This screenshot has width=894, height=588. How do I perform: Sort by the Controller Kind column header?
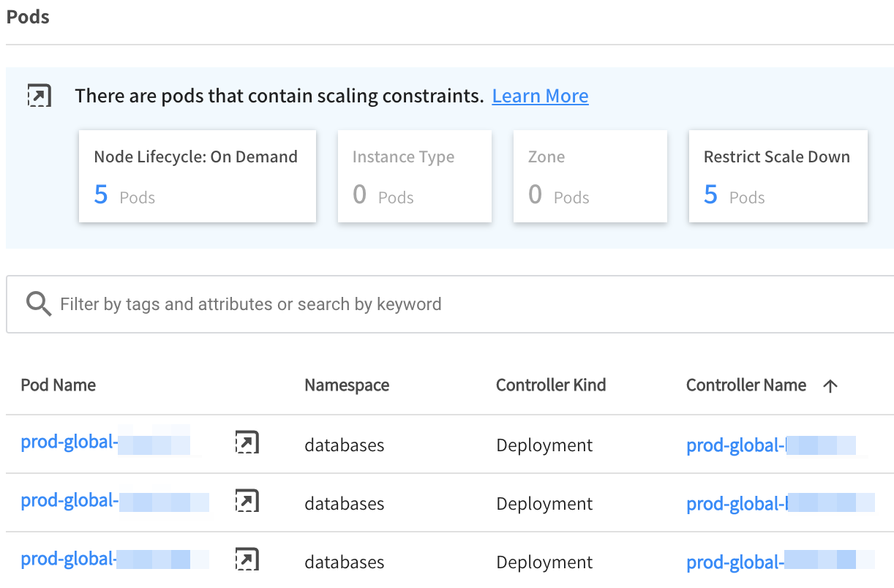[551, 385]
